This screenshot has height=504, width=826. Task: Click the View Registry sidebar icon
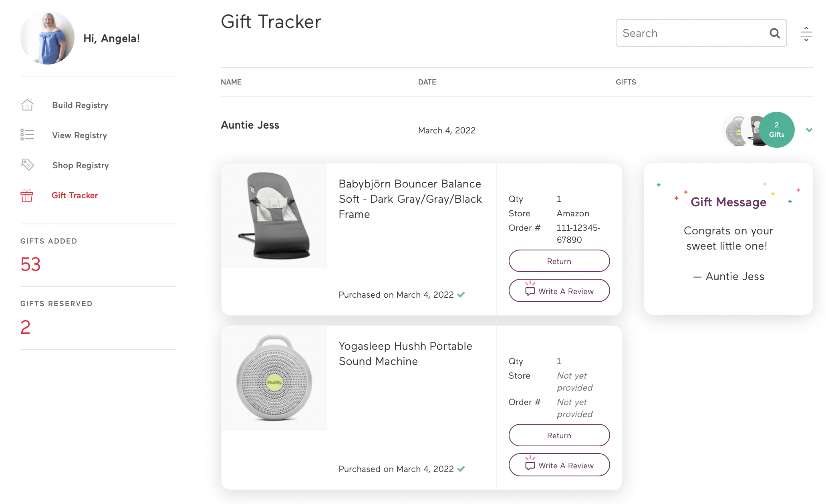27,135
